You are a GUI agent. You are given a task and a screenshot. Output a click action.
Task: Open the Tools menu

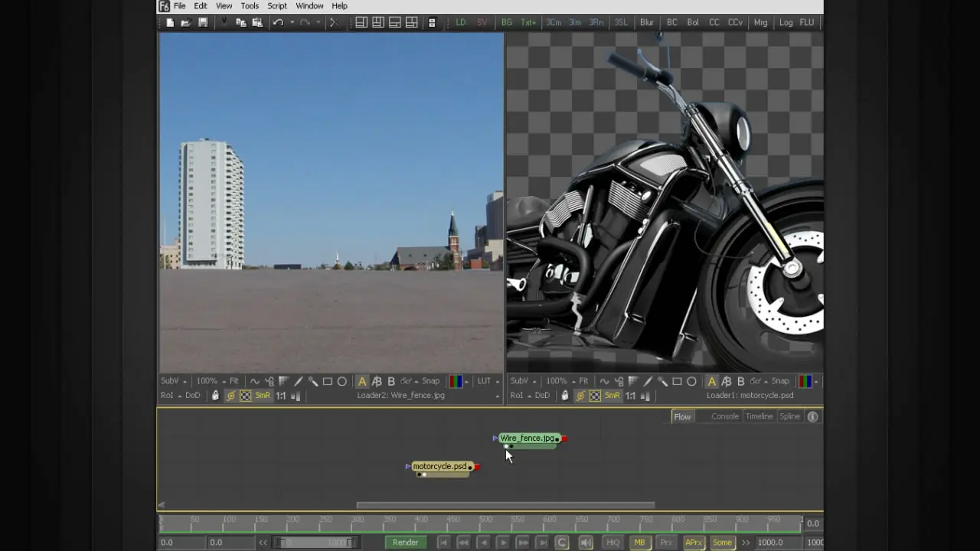[x=250, y=6]
